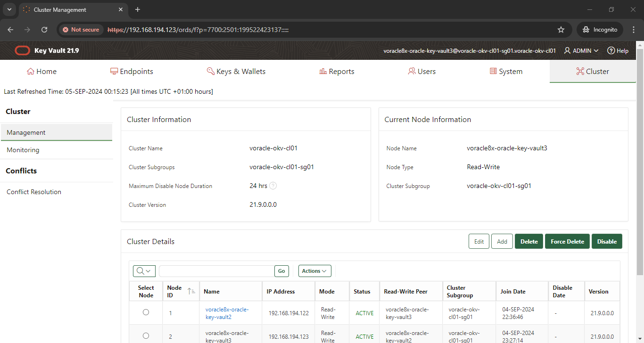Viewport: 644px width, 343px height.
Task: Click the browser Back arrow
Action: (x=11, y=30)
